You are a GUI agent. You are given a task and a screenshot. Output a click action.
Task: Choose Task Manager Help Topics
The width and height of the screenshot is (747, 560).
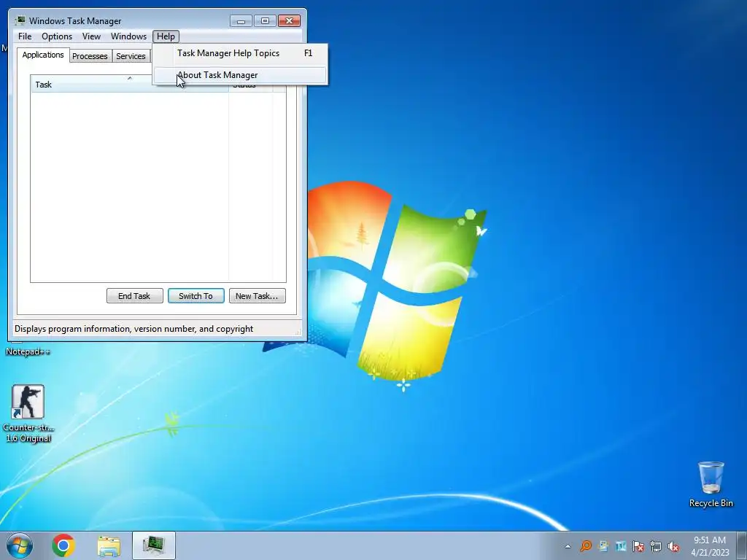240,53
